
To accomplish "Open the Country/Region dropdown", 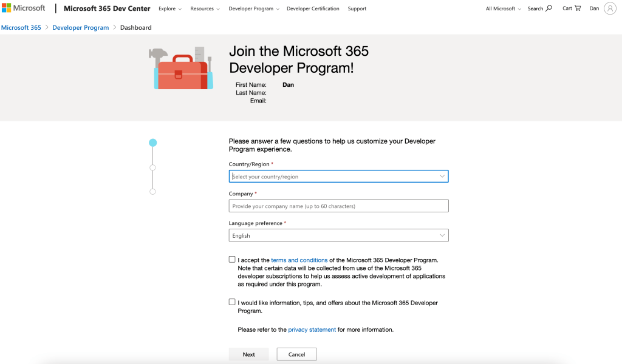I will (x=338, y=177).
